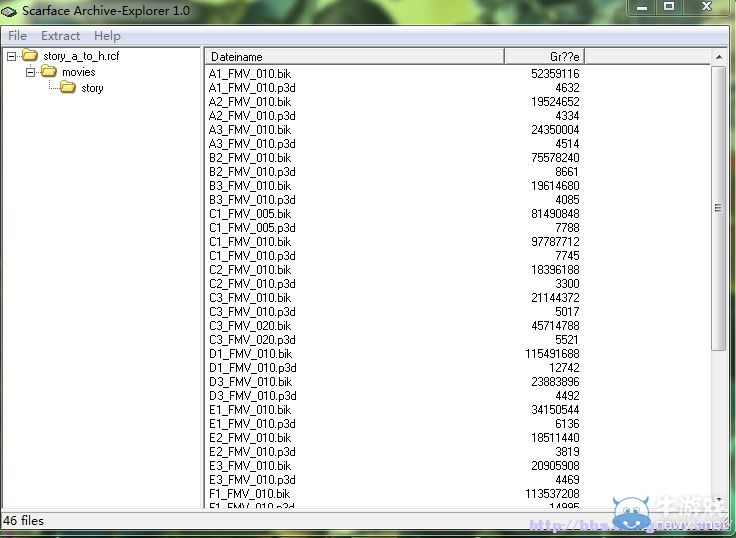Select file E2_FMV_010.p3d

tap(252, 452)
